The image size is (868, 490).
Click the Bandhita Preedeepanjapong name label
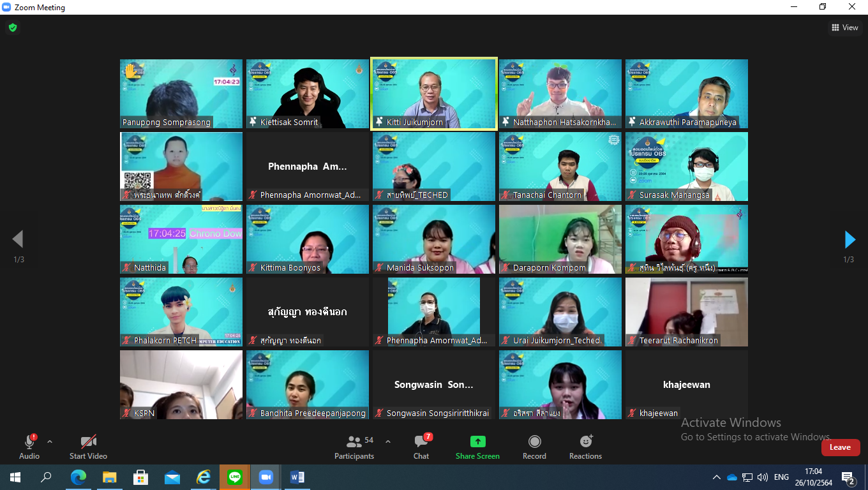(313, 413)
